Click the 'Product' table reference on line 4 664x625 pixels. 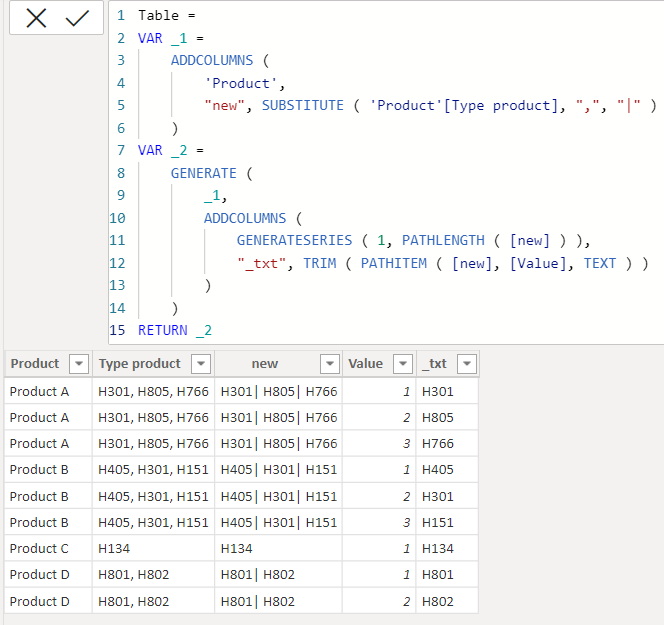tap(240, 83)
